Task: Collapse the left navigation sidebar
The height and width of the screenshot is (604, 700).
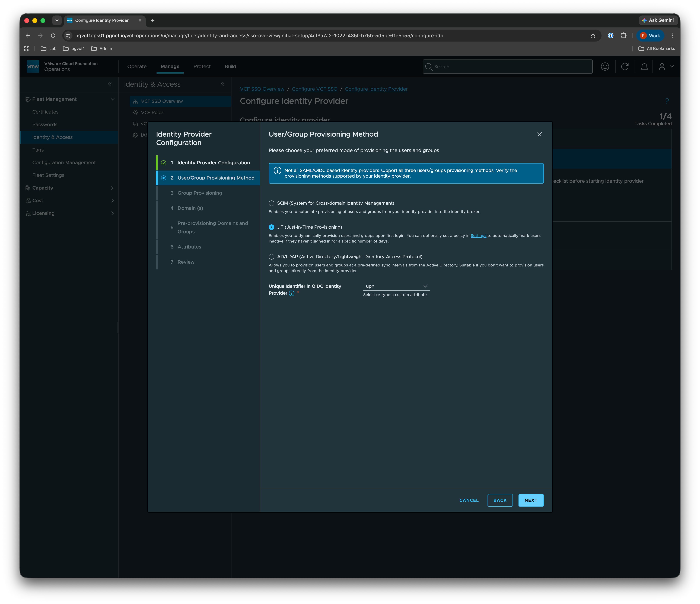Action: [x=109, y=84]
